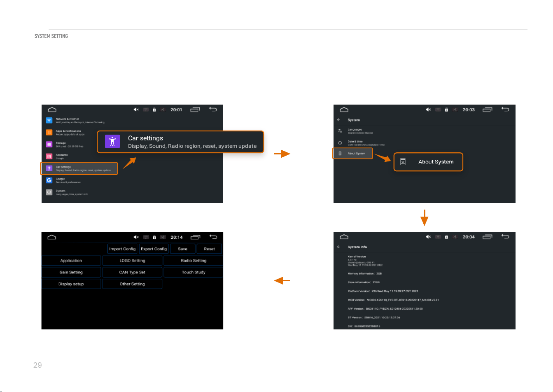Open the Display setup option
The height and width of the screenshot is (392, 553).
click(x=71, y=284)
